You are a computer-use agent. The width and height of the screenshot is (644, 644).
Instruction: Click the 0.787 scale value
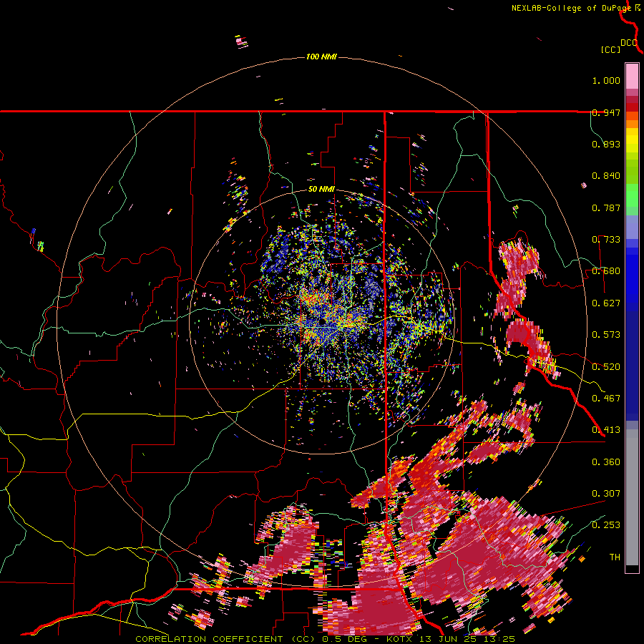click(606, 208)
